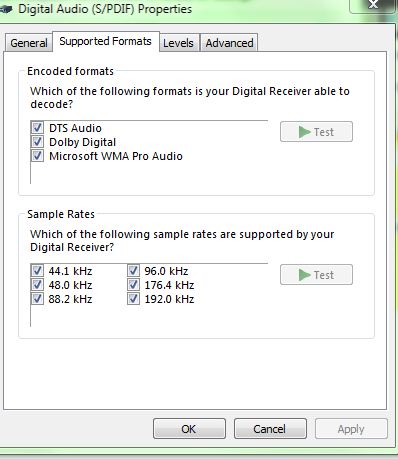Image resolution: width=398 pixels, height=459 pixels.
Task: Click the Sample Rates group label
Action: coord(61,214)
